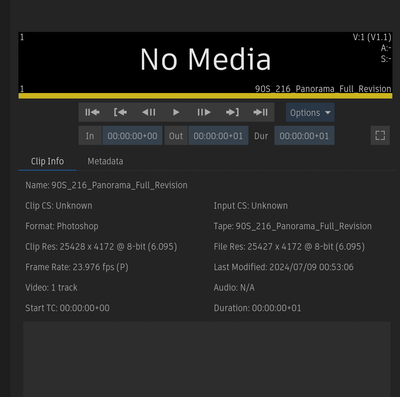400x397 pixels.
Task: Click the Last Modified date entry
Action: (284, 267)
